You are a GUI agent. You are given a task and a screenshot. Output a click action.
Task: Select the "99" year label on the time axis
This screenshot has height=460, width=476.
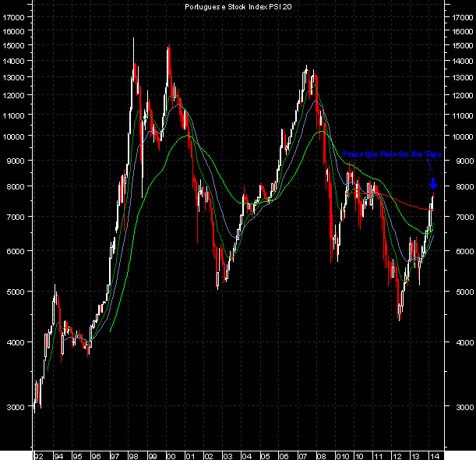153,456
